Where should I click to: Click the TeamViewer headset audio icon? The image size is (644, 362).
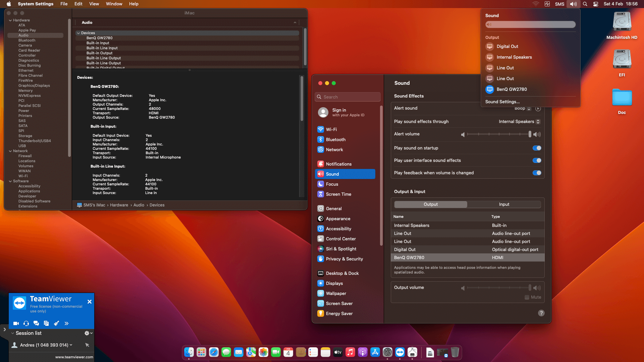click(x=26, y=323)
